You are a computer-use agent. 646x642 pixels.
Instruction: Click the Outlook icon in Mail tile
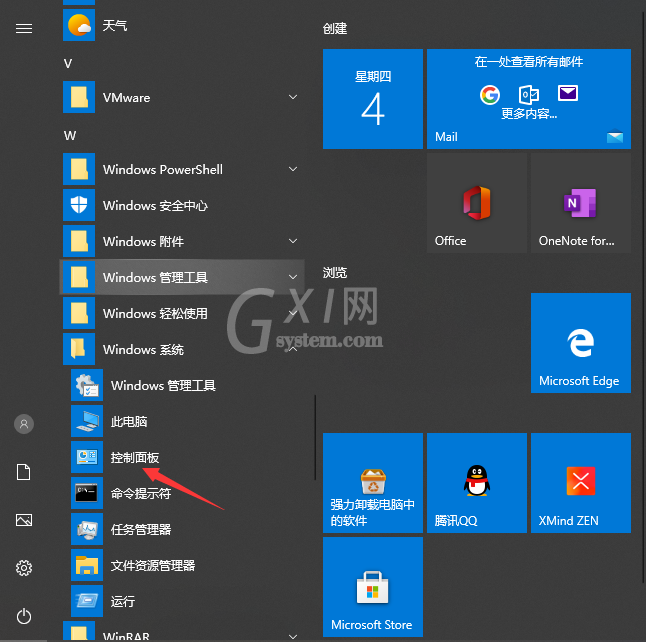[529, 95]
